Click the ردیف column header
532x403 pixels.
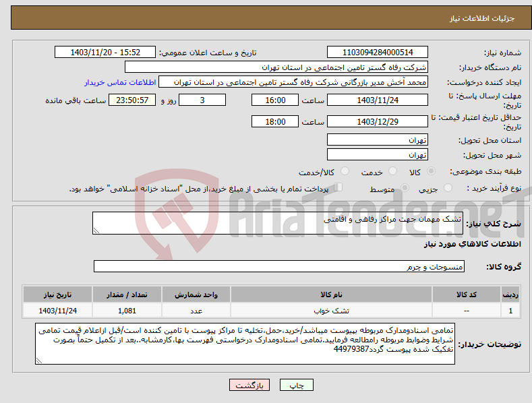510,294
